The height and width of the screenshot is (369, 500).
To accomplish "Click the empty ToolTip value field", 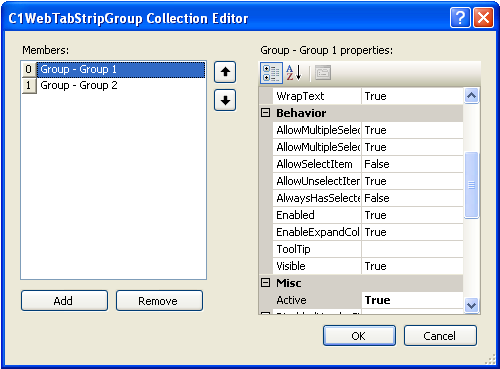I will click(412, 249).
